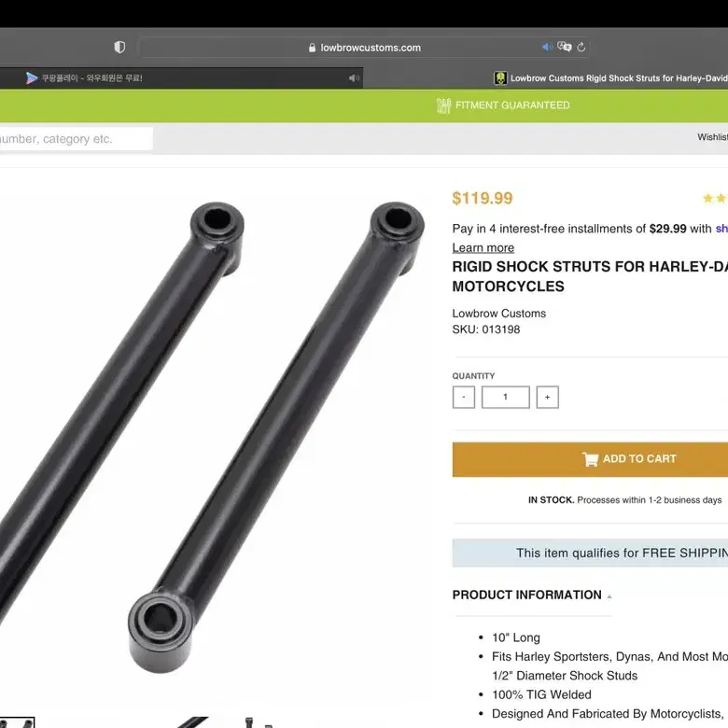Open the Wishlist link
728x728 pixels.
coord(712,137)
